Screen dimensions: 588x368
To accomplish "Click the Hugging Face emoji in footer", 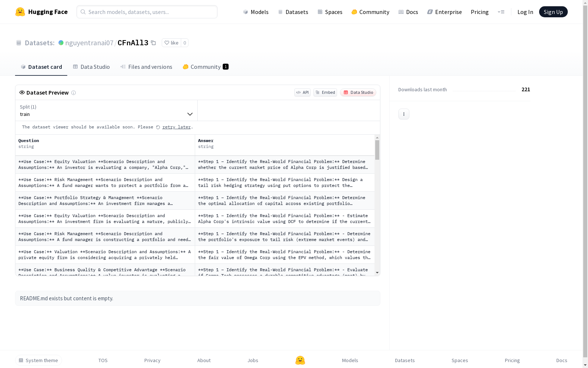I will click(x=300, y=360).
